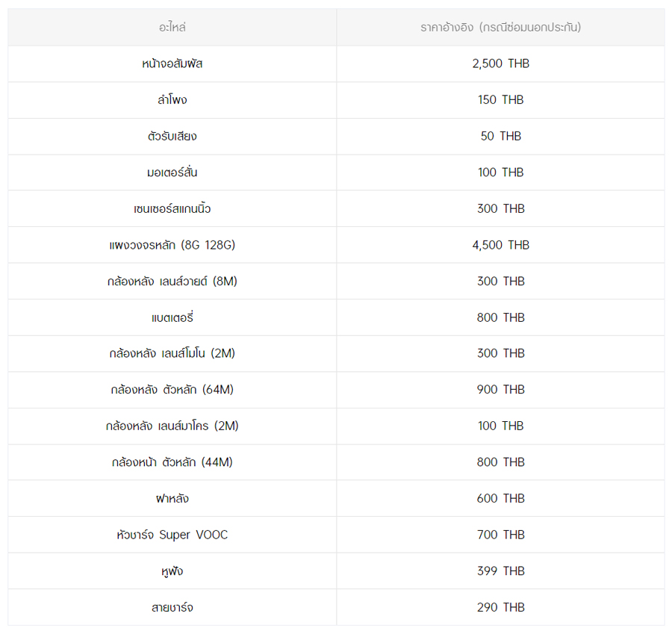Select the 399 THB หูฟัง price

coord(500,571)
